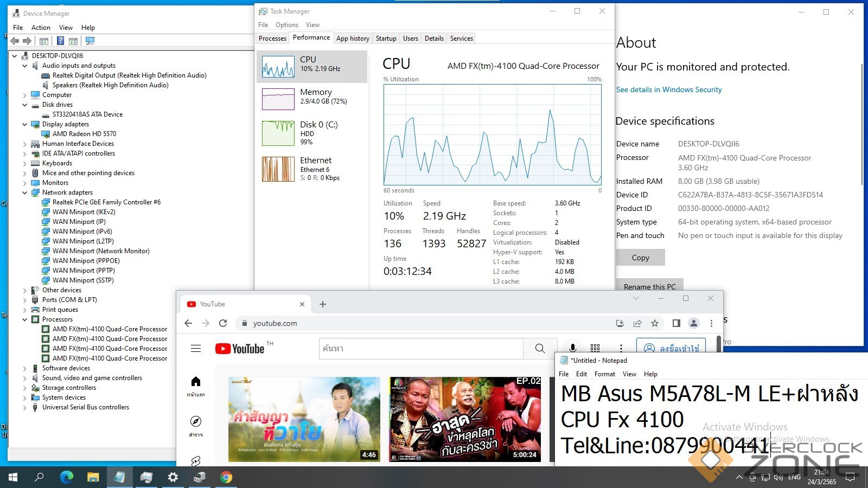Switch to Chrome from the taskbar
This screenshot has width=868, height=488.
pyautogui.click(x=226, y=477)
